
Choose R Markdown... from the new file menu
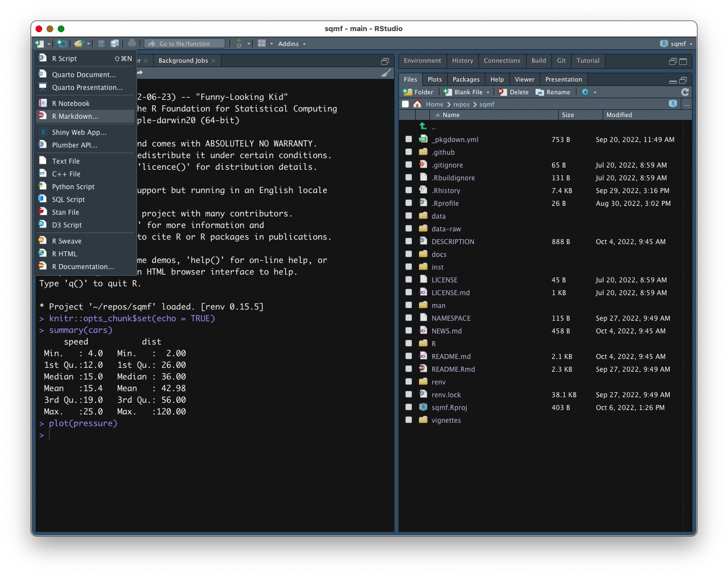coord(85,117)
